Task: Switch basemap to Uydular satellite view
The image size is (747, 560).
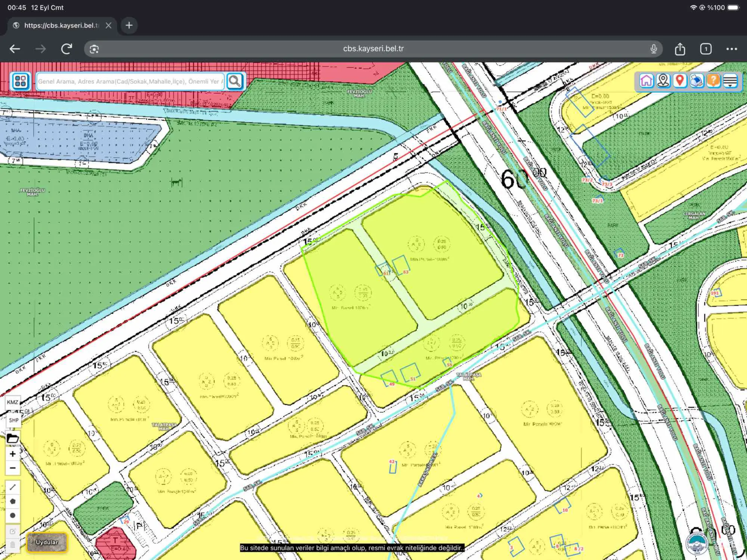Action: (x=47, y=542)
